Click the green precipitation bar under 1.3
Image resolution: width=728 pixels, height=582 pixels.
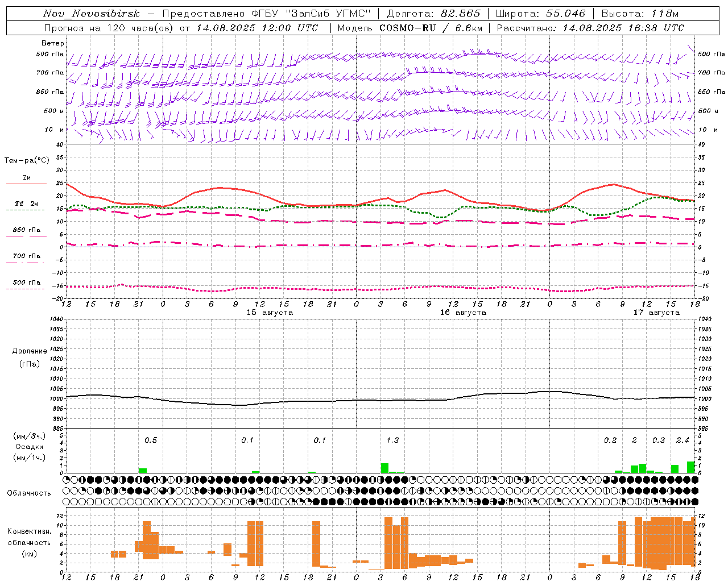pos(384,468)
